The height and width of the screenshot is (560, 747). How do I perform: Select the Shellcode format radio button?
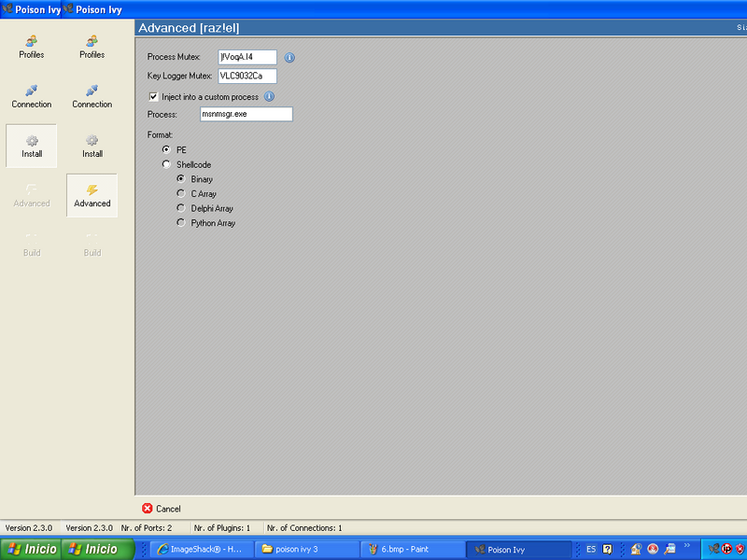pyautogui.click(x=166, y=164)
